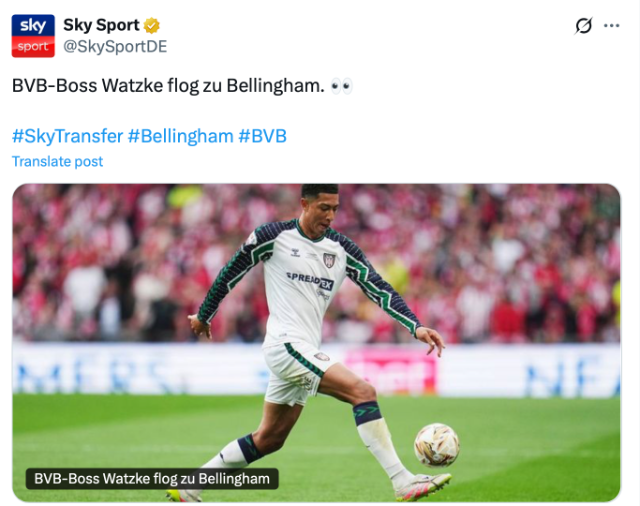Screen dimensions: 640x506
Task: Click the red advertising board in the photo
Action: 390,370
